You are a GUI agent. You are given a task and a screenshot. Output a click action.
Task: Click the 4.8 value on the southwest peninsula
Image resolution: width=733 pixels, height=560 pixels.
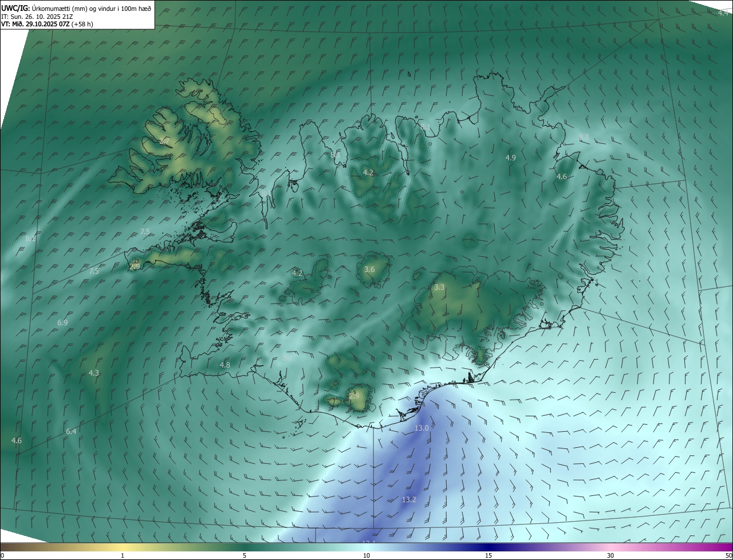pyautogui.click(x=225, y=365)
